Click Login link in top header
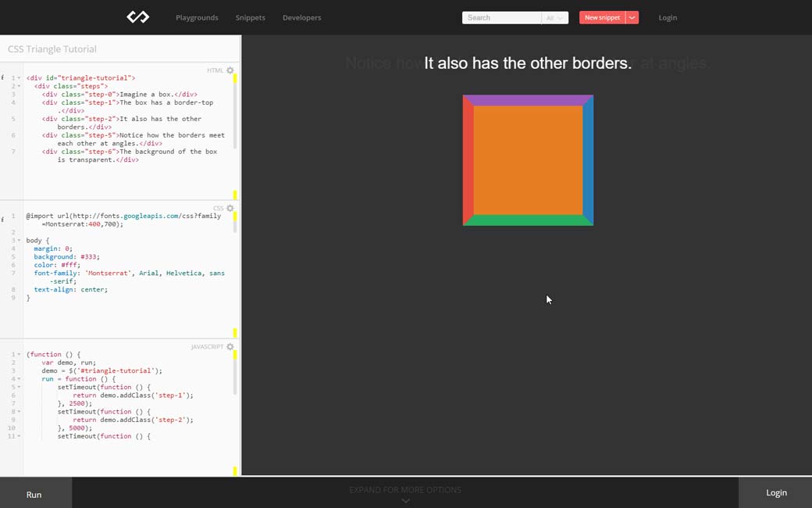This screenshot has width=812, height=508. click(x=668, y=17)
